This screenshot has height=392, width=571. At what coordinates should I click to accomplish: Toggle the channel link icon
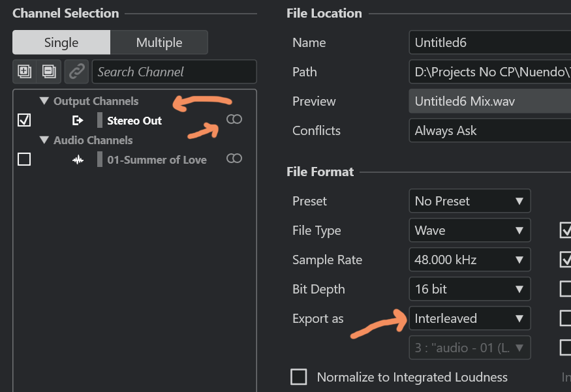click(77, 72)
